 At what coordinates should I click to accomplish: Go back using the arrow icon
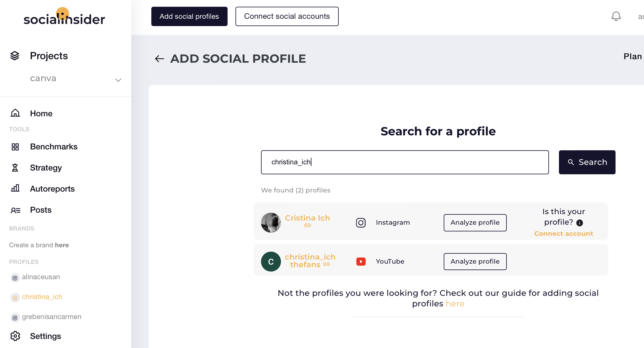click(x=160, y=59)
